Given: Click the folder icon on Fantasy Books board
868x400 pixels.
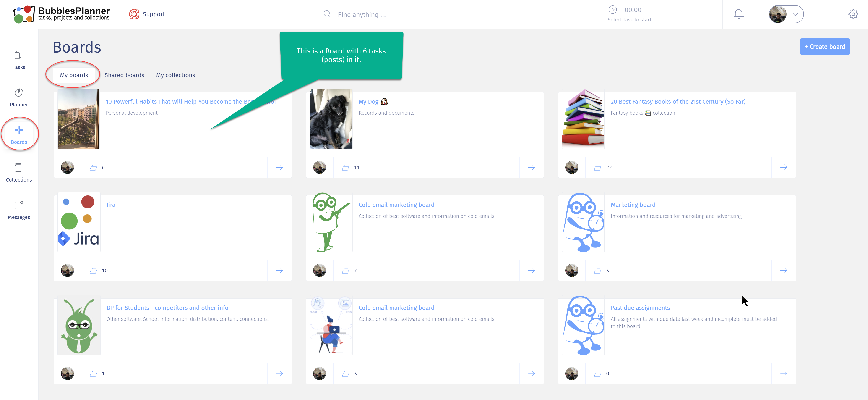Looking at the screenshot, I should tap(597, 167).
